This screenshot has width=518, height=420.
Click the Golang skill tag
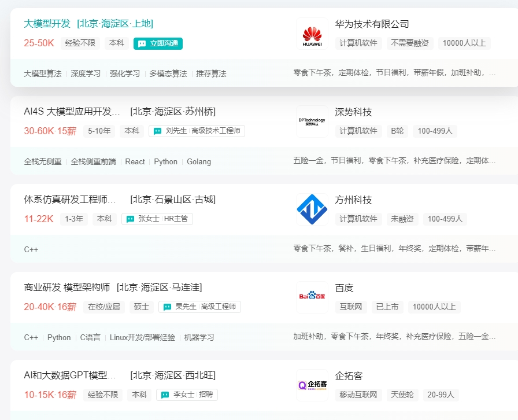198,162
